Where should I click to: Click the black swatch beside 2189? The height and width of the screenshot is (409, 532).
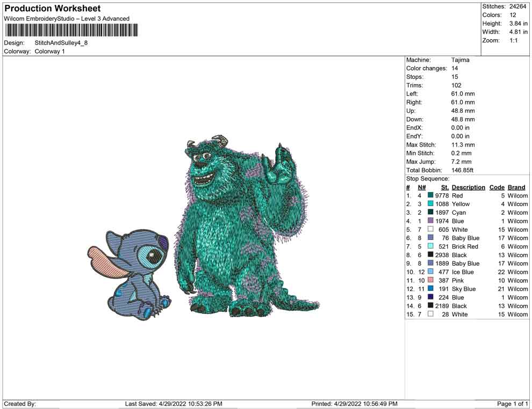coord(430,305)
